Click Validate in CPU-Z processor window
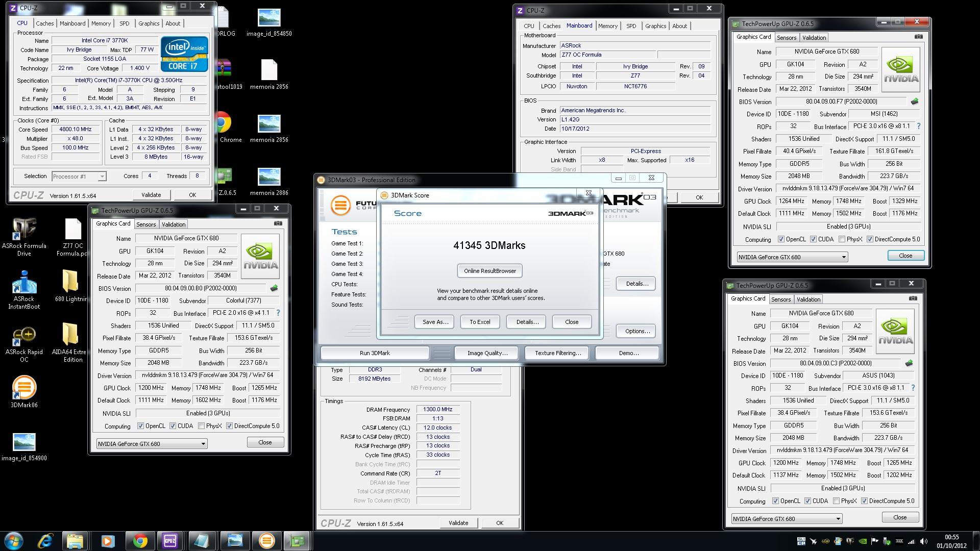 (151, 195)
